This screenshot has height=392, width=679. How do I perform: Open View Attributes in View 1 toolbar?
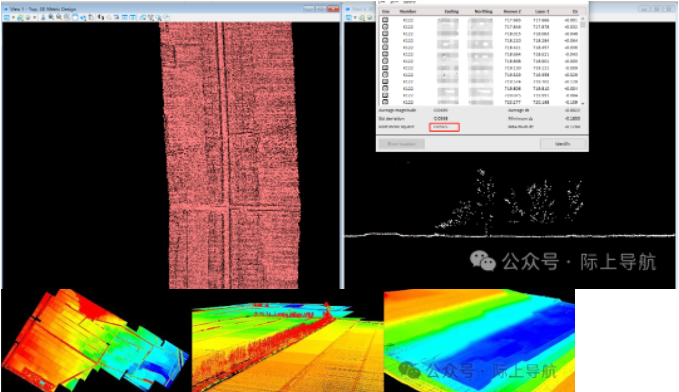click(6, 17)
